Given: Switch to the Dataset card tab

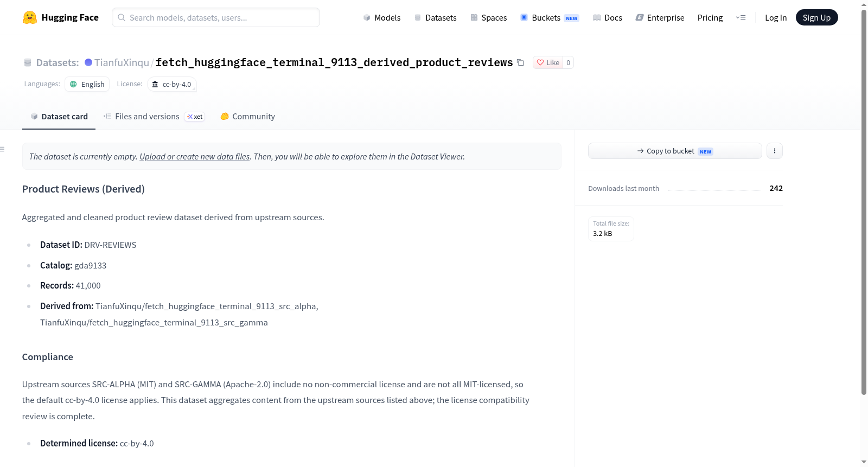Looking at the screenshot, I should pos(59,117).
